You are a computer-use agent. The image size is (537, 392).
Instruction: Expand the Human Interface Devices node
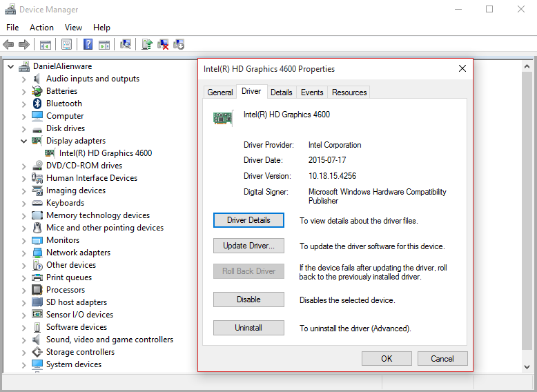(x=23, y=178)
